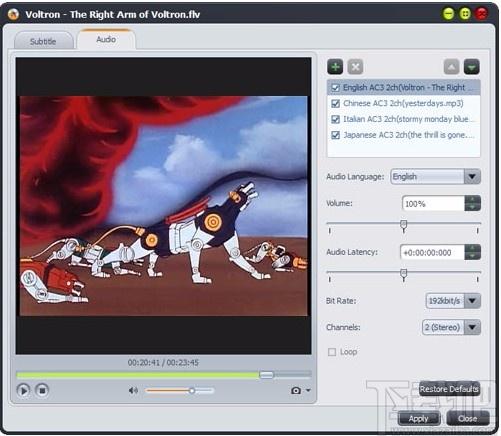The image size is (501, 436).
Task: Minimize the window with yellow-green button
Action: 449,13
